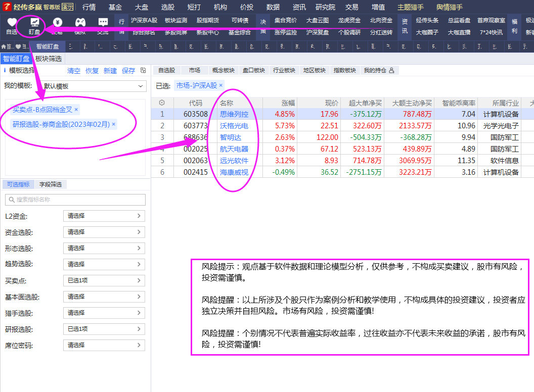Open 经传头条 in the toolbar

click(x=427, y=20)
